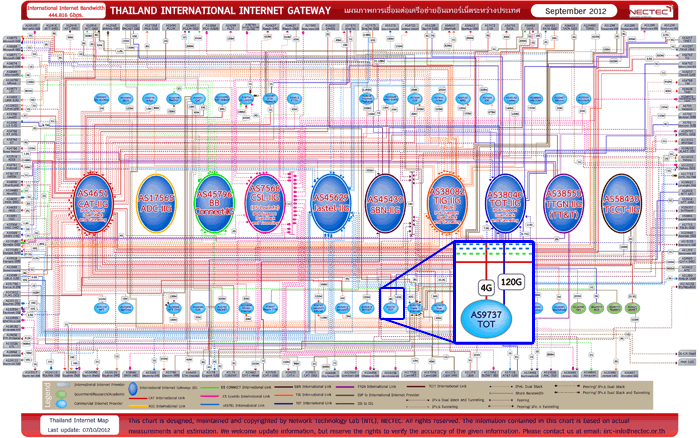Click the yellow ADC International Link swatch
Screen dimensions: 700x438
click(x=138, y=406)
